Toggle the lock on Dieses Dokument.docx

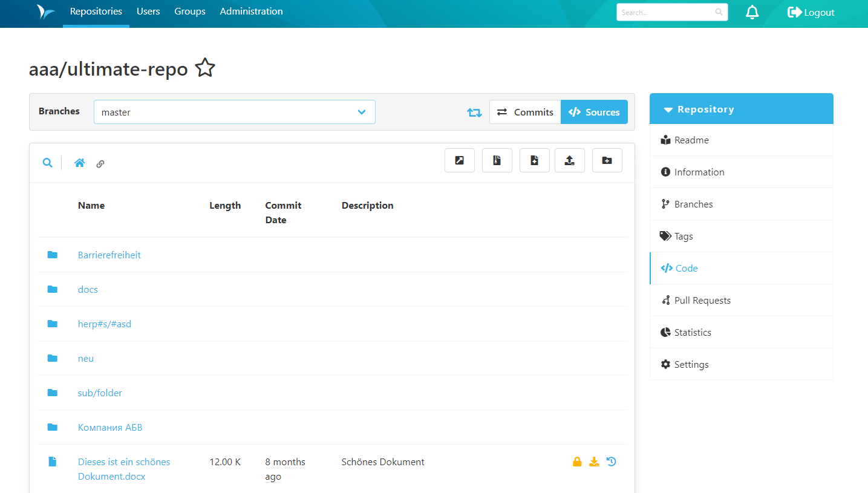pyautogui.click(x=577, y=461)
